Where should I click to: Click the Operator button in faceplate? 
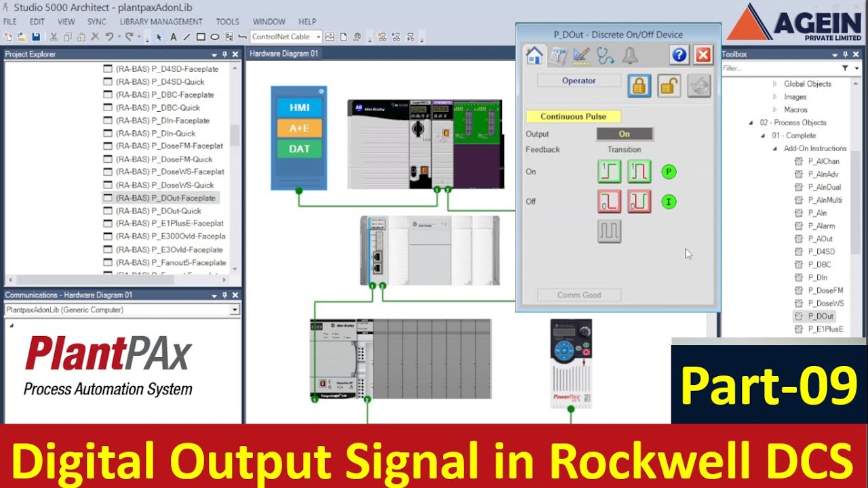tap(579, 81)
